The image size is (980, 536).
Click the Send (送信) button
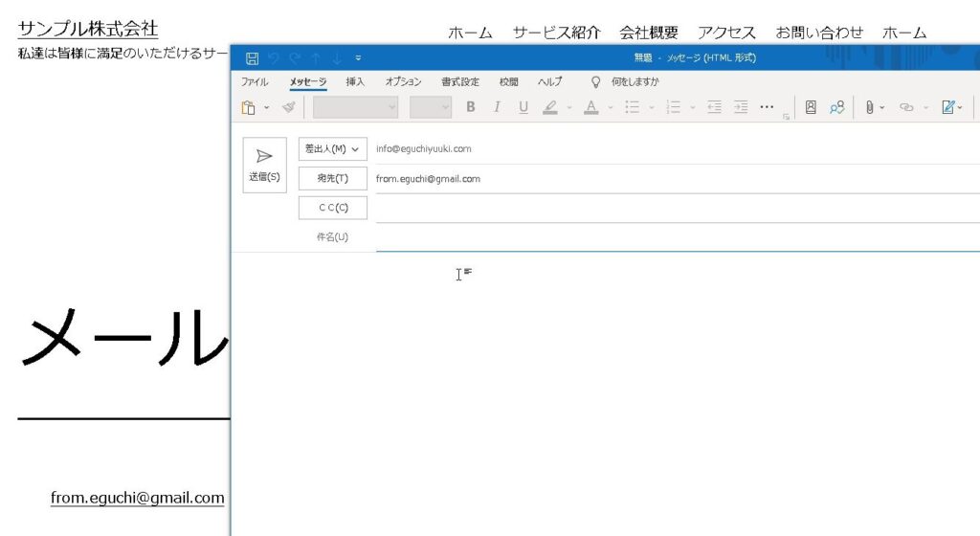pyautogui.click(x=264, y=166)
